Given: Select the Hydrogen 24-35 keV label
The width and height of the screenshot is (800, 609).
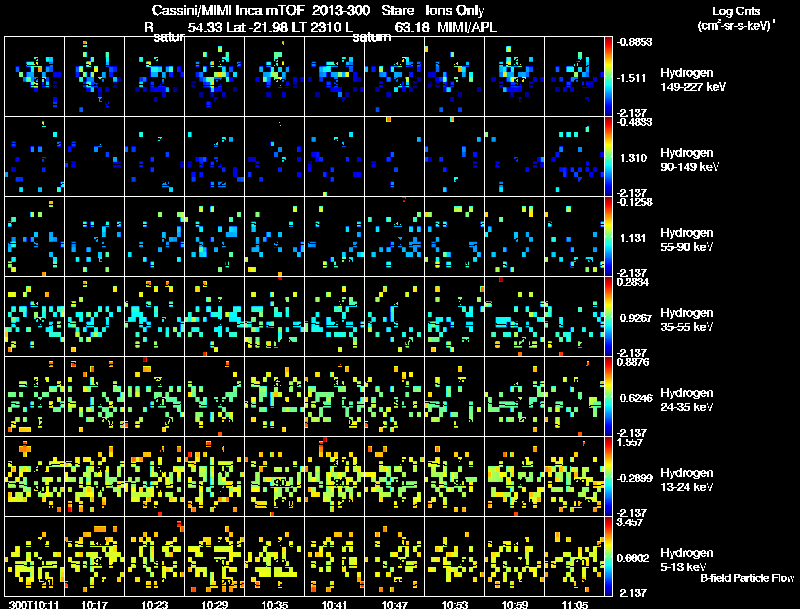Looking at the screenshot, I should tap(687, 400).
